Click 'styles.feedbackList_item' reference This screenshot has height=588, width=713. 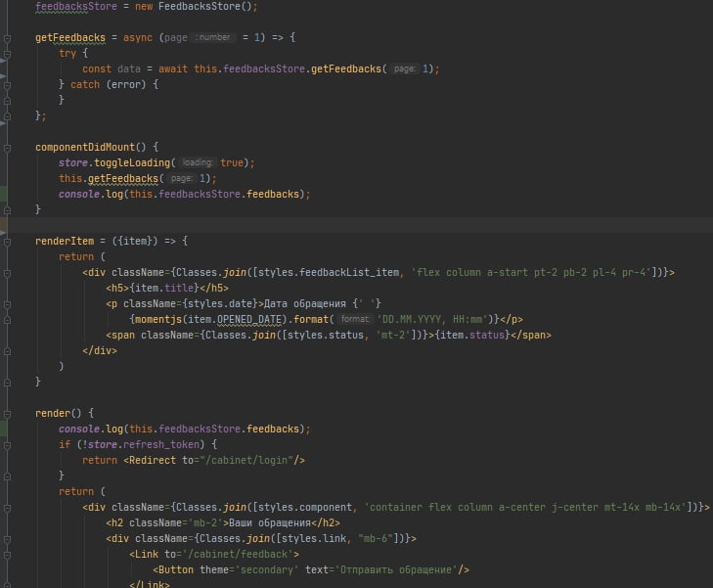click(x=329, y=272)
